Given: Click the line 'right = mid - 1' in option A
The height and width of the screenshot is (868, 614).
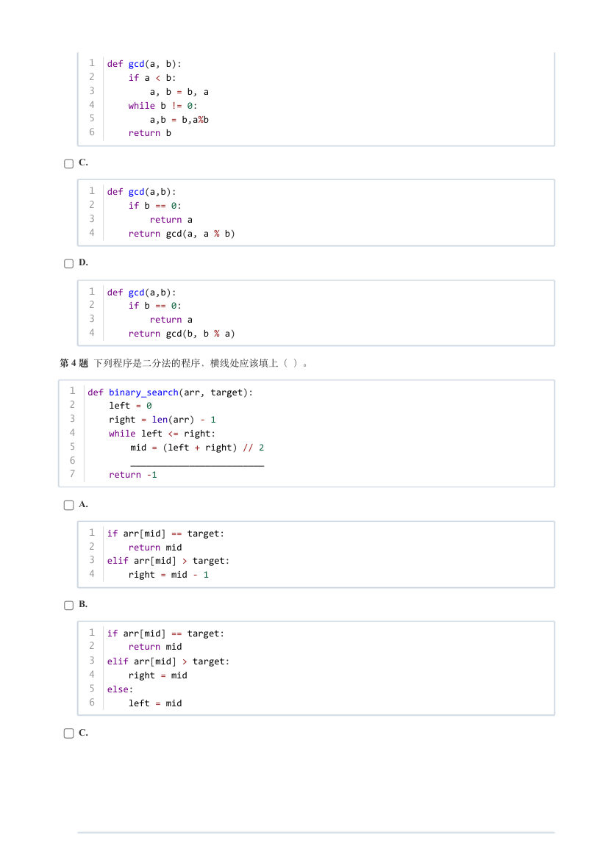Looking at the screenshot, I should 168,575.
